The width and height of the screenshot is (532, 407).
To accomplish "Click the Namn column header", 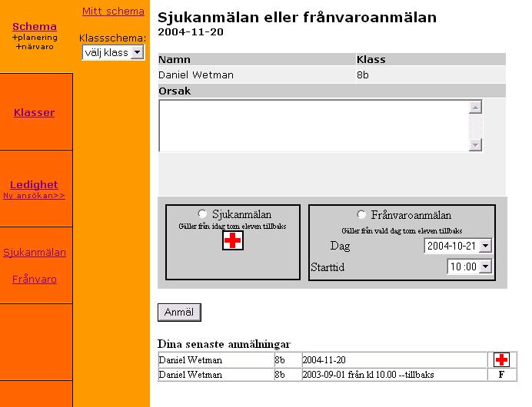I will [175, 59].
